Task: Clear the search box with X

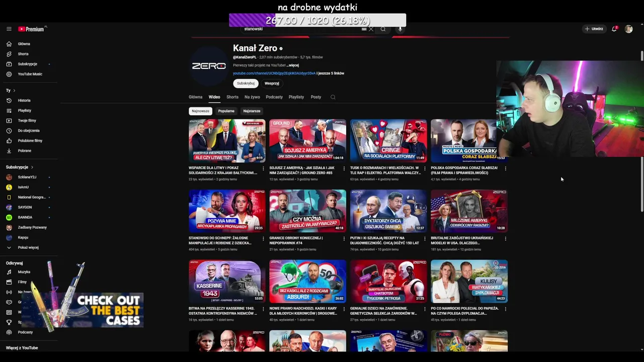Action: click(x=371, y=29)
